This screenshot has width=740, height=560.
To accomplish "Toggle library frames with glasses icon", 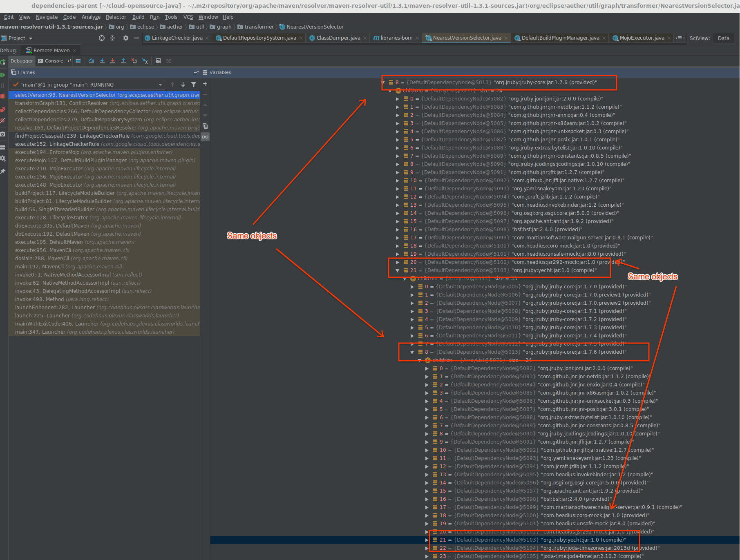I will (205, 137).
